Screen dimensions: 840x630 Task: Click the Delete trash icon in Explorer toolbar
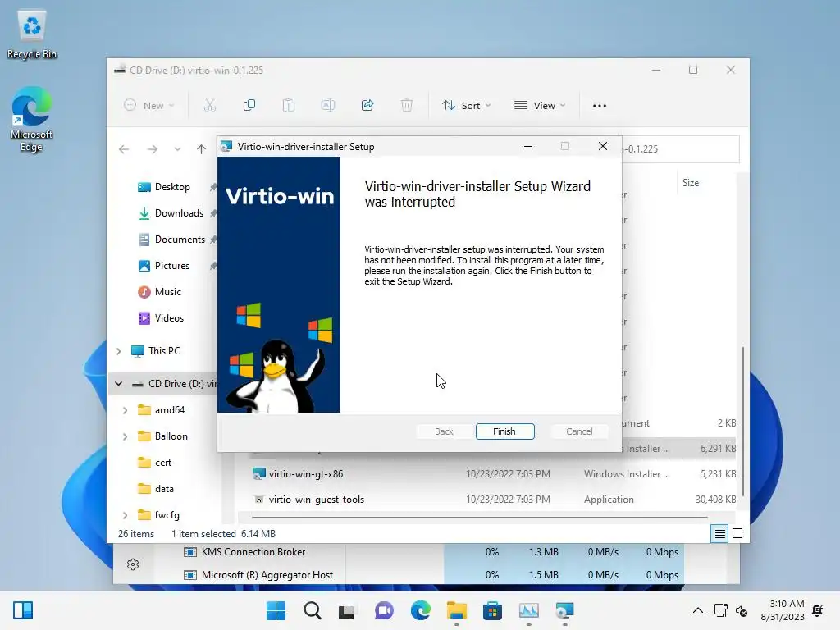(407, 106)
